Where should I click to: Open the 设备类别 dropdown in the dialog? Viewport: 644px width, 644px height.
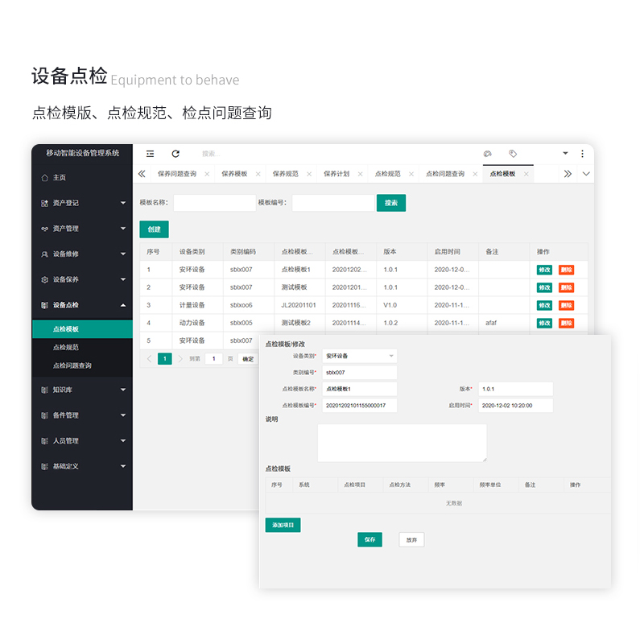pos(359,356)
